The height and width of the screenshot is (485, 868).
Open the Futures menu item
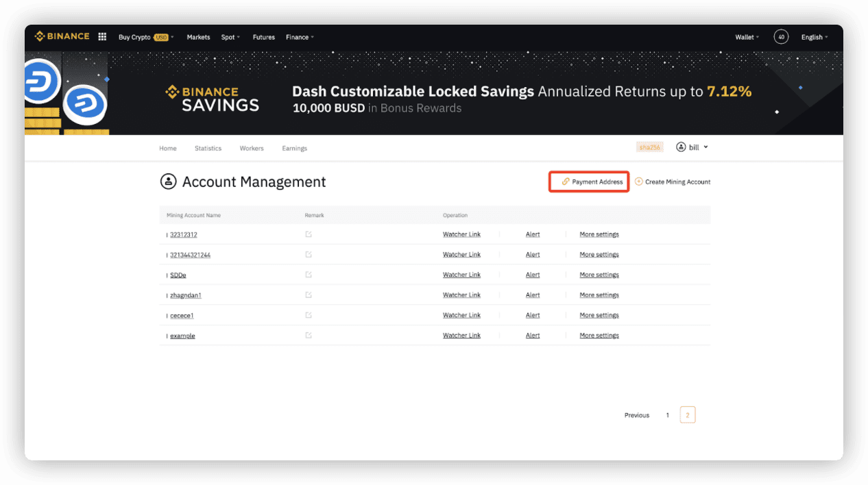click(263, 37)
